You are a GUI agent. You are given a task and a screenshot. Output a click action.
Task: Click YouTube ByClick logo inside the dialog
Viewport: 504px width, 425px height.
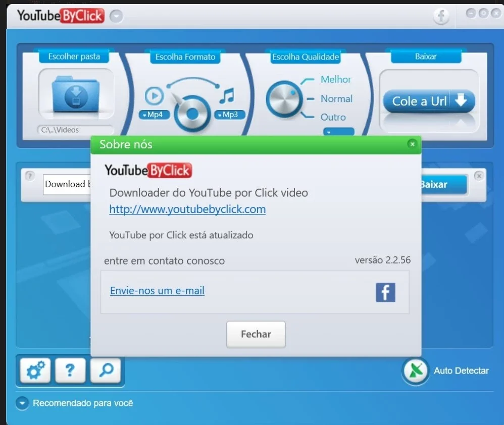(x=148, y=170)
